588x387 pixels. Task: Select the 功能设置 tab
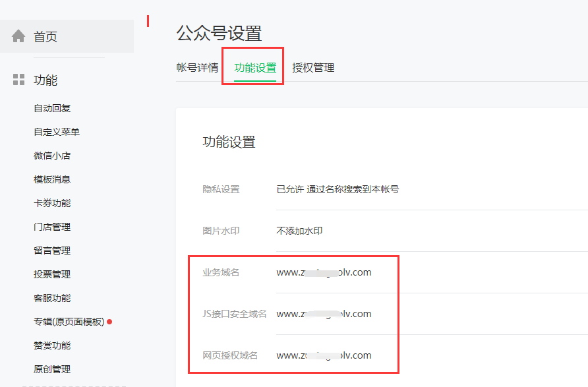pyautogui.click(x=255, y=67)
